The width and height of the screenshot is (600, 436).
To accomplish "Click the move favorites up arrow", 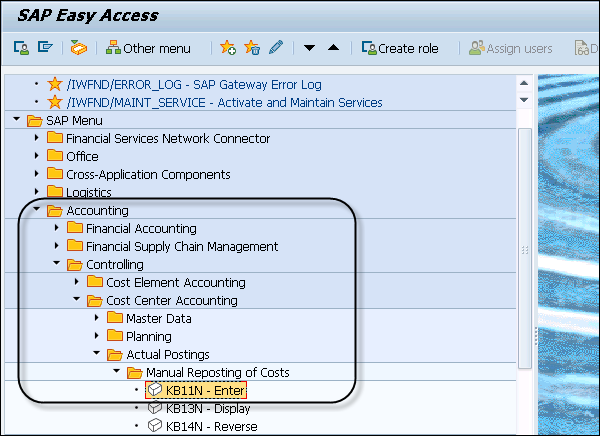I will click(333, 48).
